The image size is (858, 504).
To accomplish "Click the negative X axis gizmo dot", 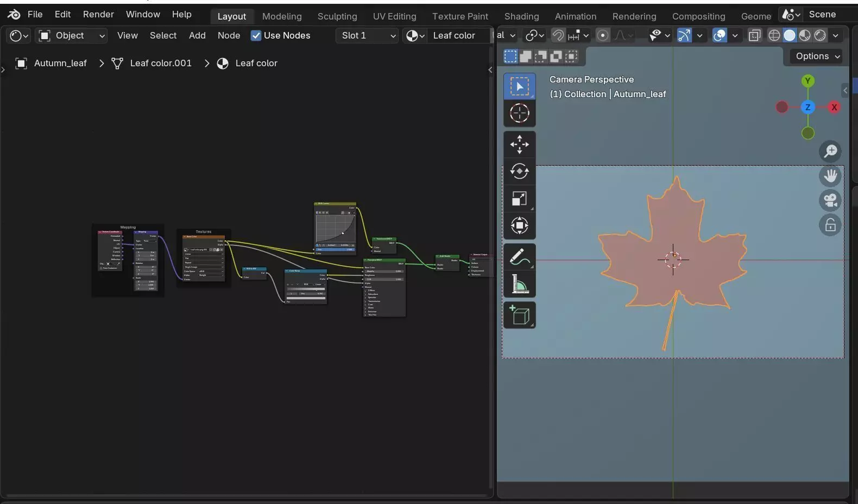I will point(782,107).
